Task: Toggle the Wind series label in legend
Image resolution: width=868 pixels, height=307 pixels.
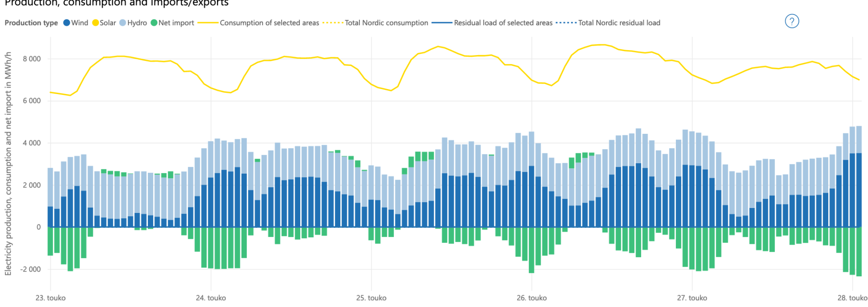Action: [x=80, y=23]
